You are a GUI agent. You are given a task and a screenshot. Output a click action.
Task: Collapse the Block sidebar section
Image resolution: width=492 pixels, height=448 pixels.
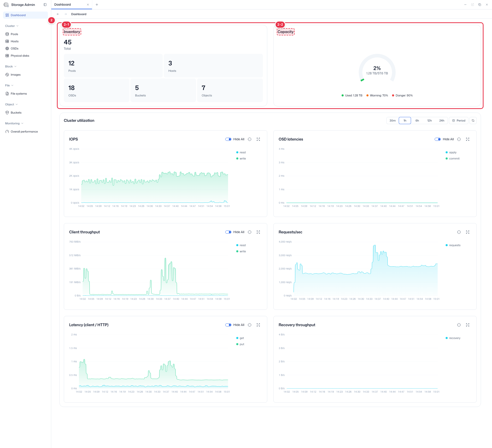coord(11,66)
